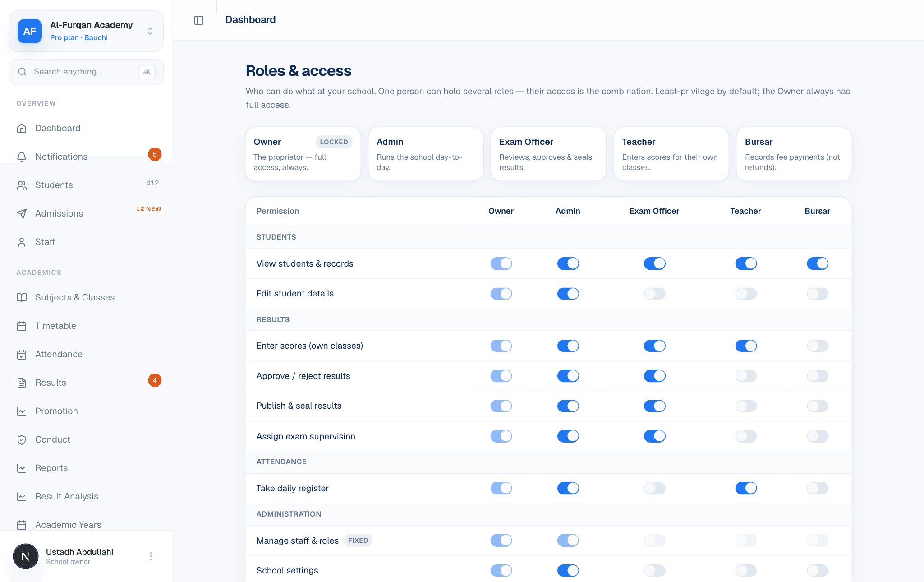Click the Notifications count badge 5
Screen dimensions: 924x582
[155, 154]
